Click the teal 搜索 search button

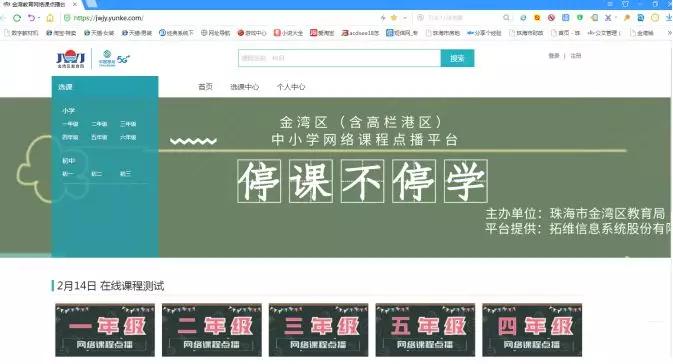[x=457, y=58]
